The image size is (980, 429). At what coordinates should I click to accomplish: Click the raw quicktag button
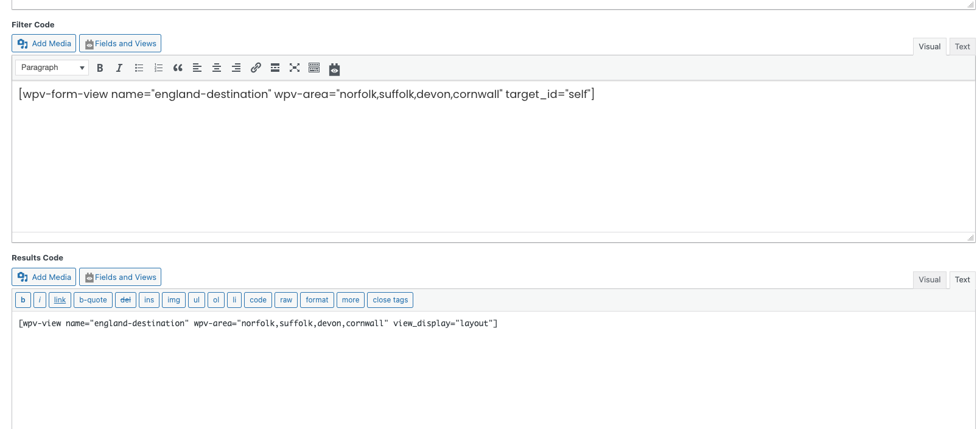[x=286, y=300]
